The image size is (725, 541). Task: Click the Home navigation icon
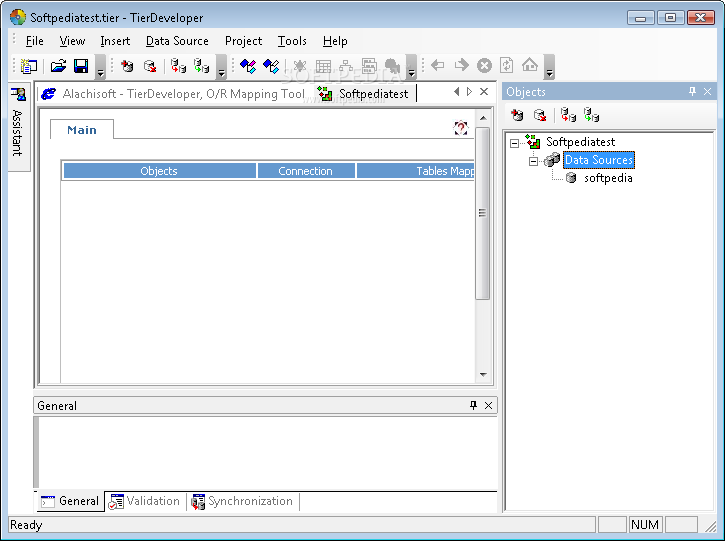pos(530,65)
